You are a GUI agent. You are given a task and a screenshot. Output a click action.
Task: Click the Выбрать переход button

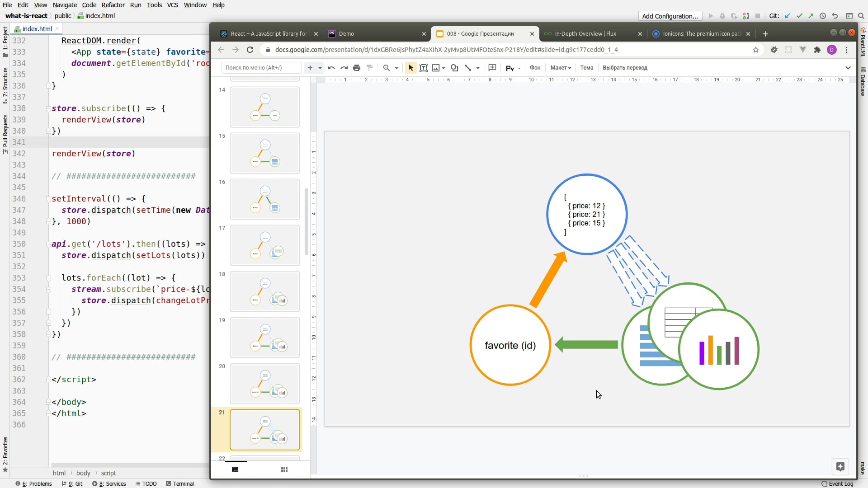625,68
